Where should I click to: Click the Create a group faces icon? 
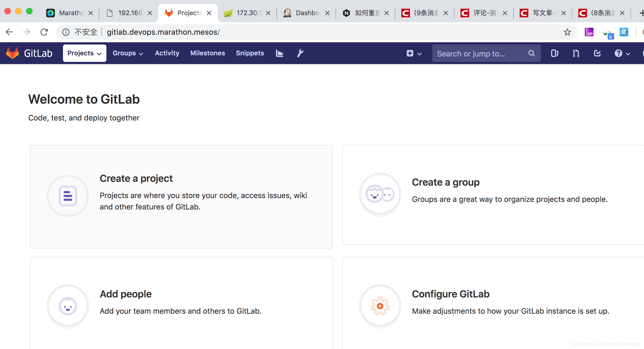tap(380, 194)
